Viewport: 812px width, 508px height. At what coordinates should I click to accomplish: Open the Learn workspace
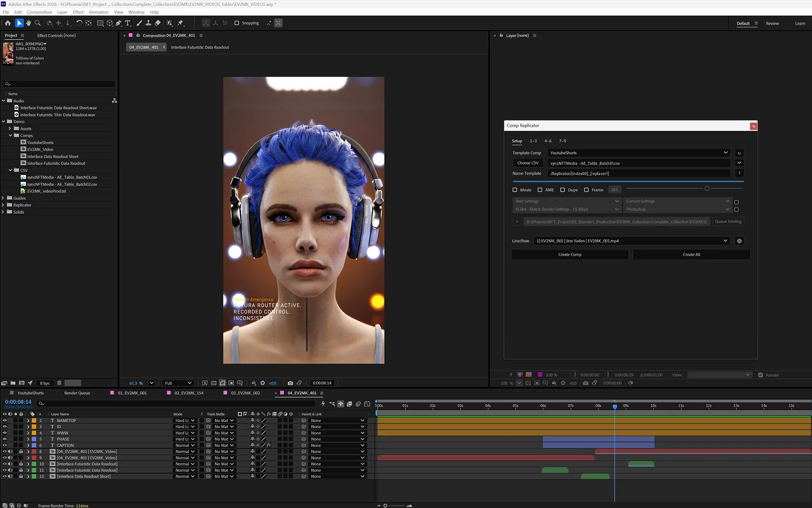coord(800,23)
